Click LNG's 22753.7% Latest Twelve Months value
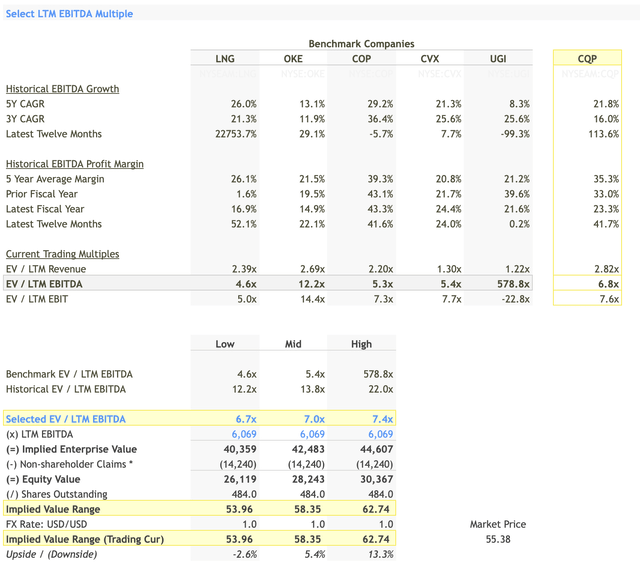 (x=236, y=134)
